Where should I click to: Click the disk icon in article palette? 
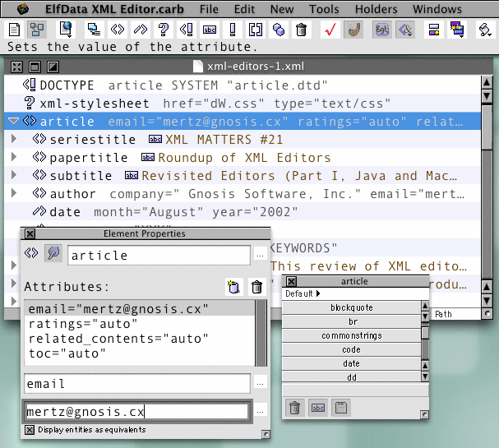[341, 407]
